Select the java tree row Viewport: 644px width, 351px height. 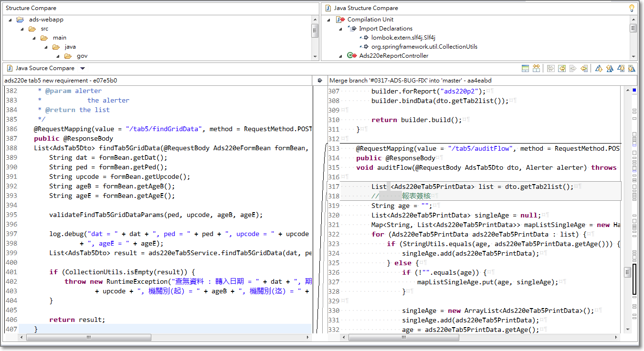(x=70, y=47)
